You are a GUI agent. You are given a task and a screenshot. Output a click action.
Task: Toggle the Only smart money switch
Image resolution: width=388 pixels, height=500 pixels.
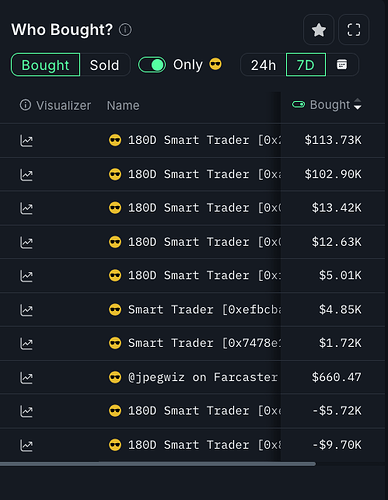pyautogui.click(x=152, y=65)
